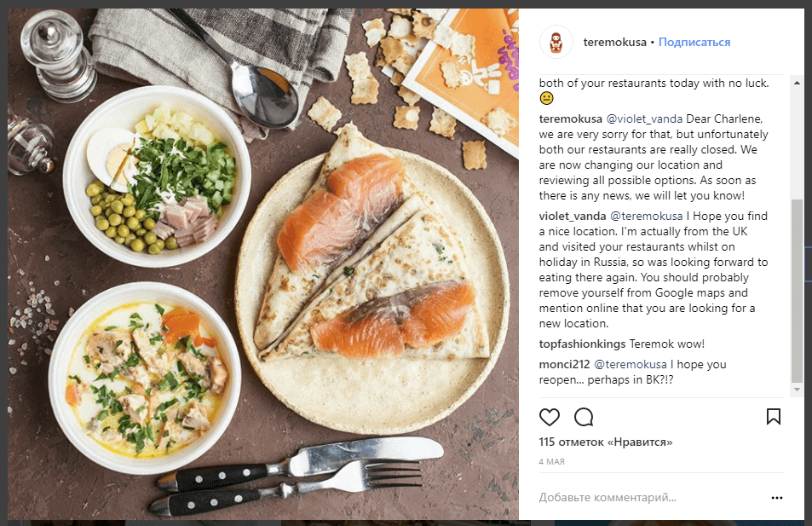Click the comments scrollbar down arrow
The image size is (812, 526).
click(x=797, y=390)
